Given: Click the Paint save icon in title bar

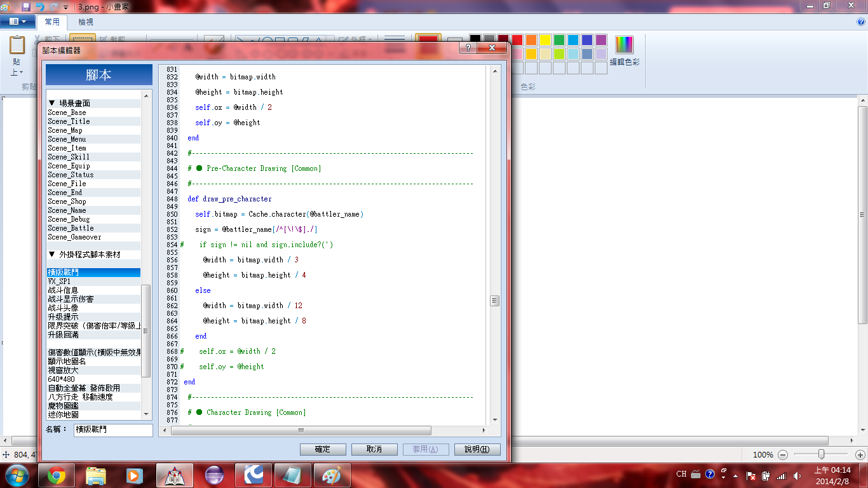Looking at the screenshot, I should (x=26, y=6).
